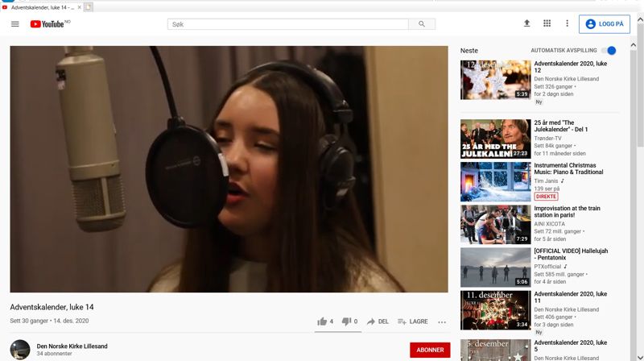The width and height of the screenshot is (644, 361).
Task: Open Den Norske Kirke Lillesand channel link
Action: 72,346
